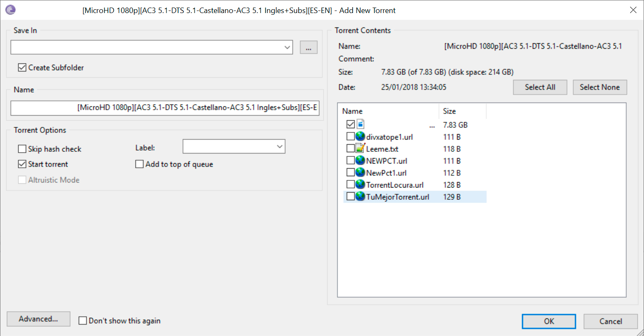The height and width of the screenshot is (336, 644).
Task: Uncheck the Start torrent checkbox
Action: point(22,164)
